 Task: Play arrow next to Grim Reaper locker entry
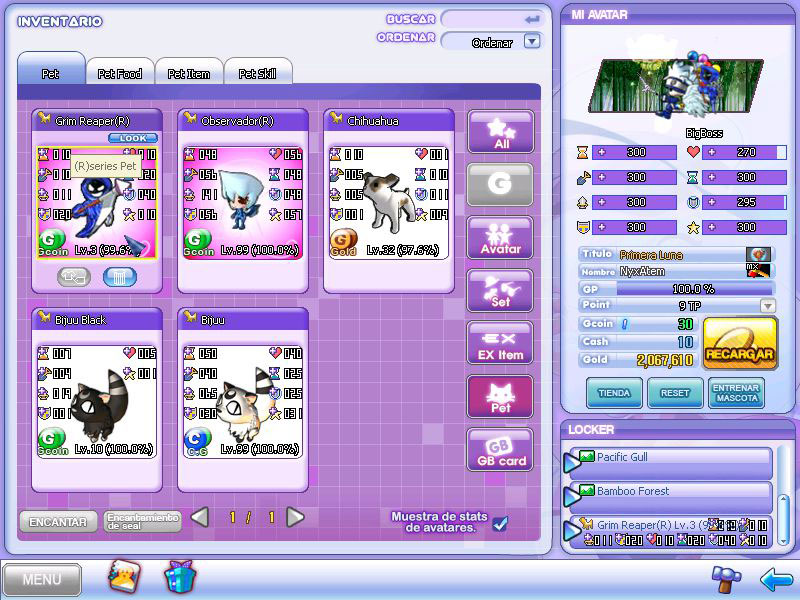coord(571,531)
